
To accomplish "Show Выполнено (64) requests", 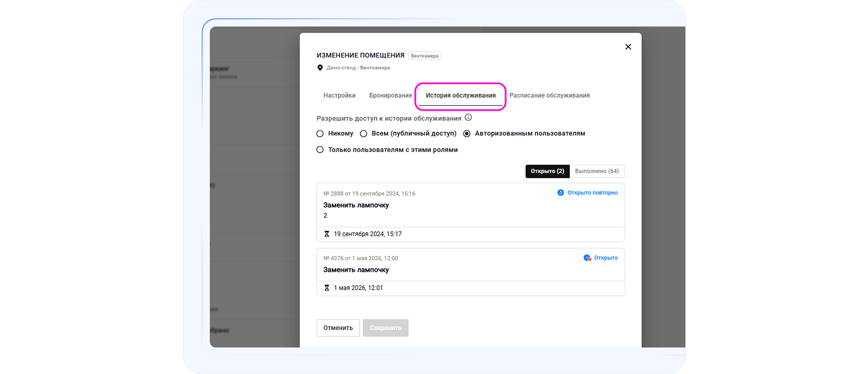I will (597, 171).
